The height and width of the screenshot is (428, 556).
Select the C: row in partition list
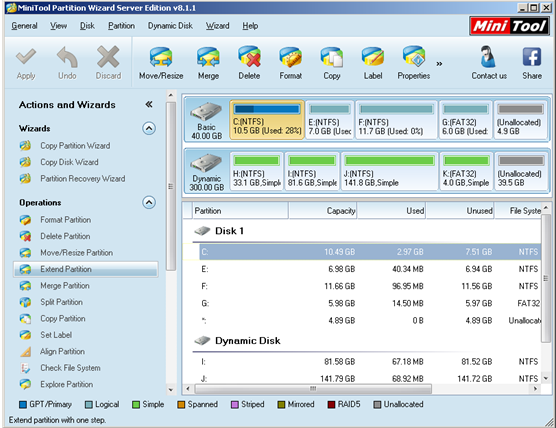[x=370, y=252]
